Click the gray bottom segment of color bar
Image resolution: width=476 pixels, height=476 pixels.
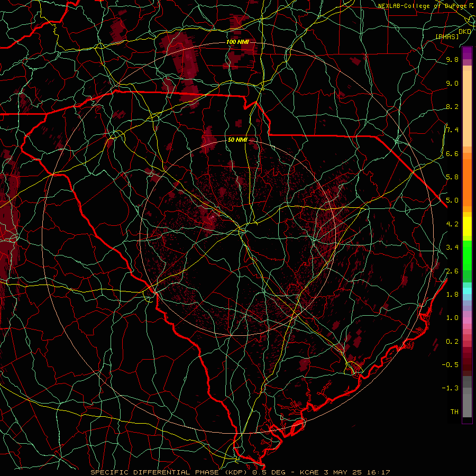[x=467, y=402]
